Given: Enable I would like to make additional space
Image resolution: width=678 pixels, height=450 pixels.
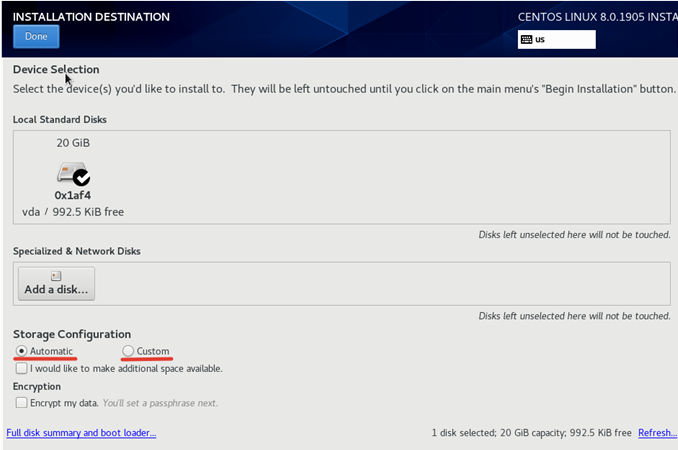Looking at the screenshot, I should tap(21, 368).
